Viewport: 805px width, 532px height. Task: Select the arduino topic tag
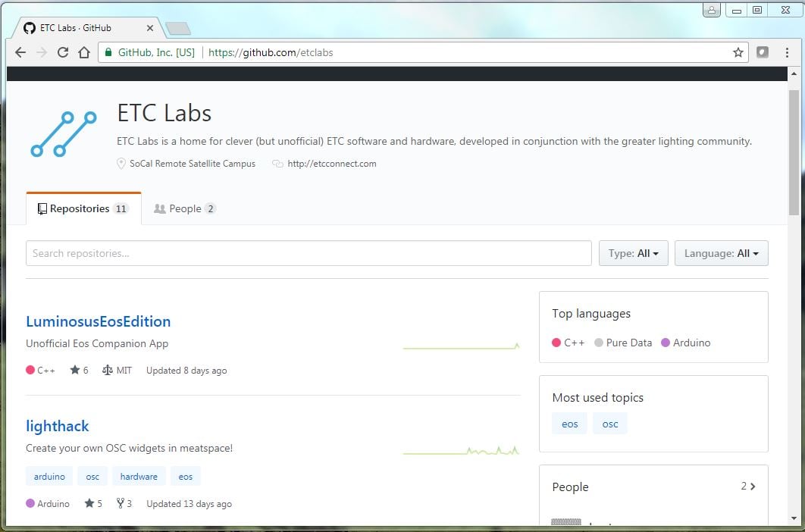click(x=49, y=477)
